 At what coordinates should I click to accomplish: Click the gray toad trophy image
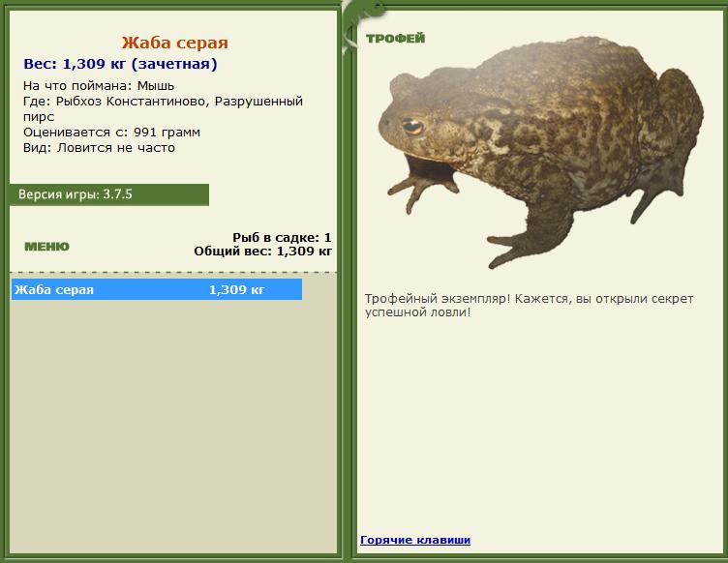(x=541, y=153)
